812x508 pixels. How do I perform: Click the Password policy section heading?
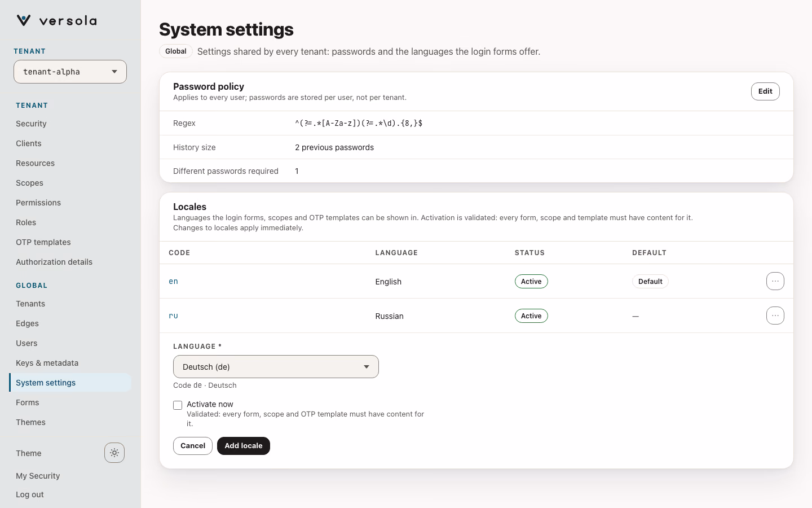coord(209,86)
